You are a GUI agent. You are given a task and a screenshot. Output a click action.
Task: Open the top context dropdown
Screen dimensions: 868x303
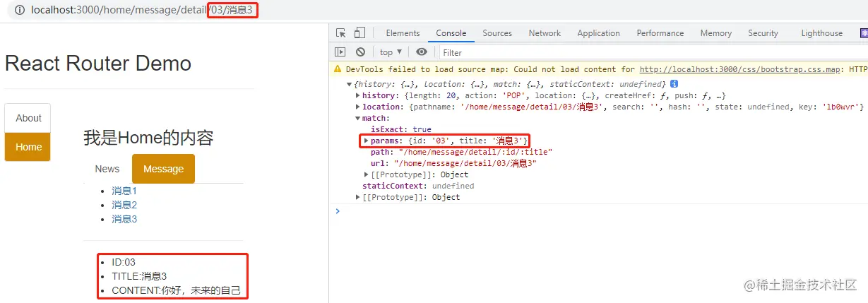(391, 52)
